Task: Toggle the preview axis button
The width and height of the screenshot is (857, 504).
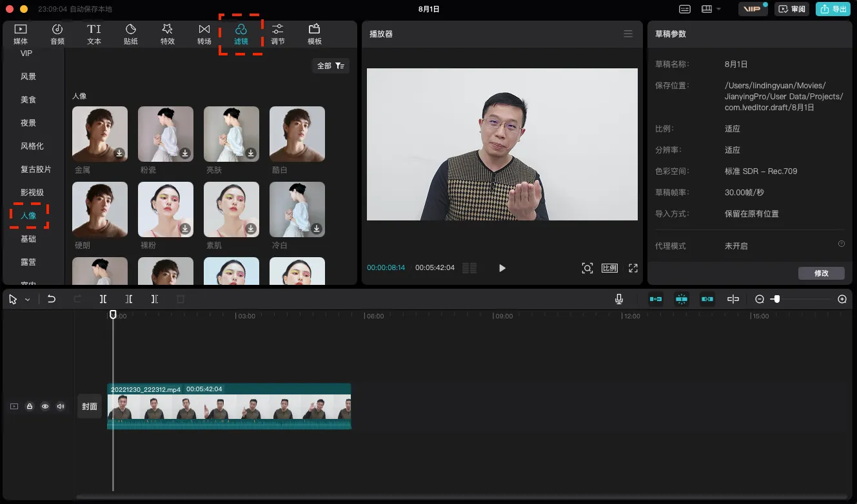Action: 733,299
